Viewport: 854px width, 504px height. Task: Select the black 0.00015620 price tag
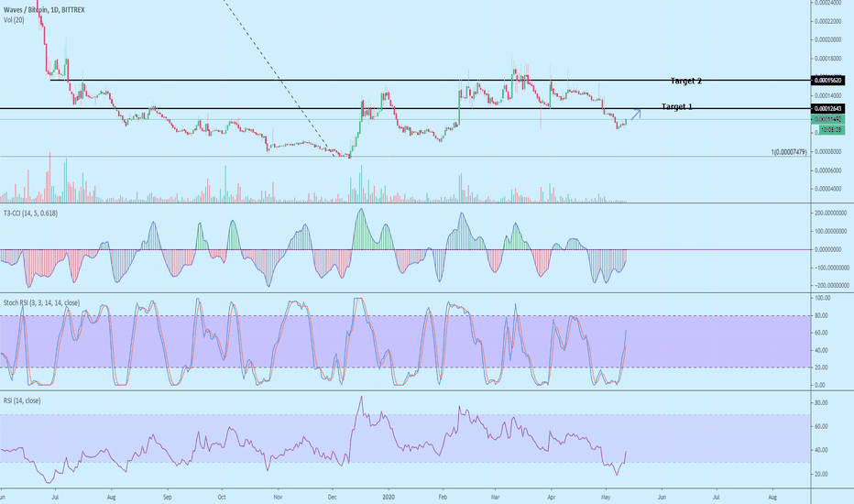827,80
